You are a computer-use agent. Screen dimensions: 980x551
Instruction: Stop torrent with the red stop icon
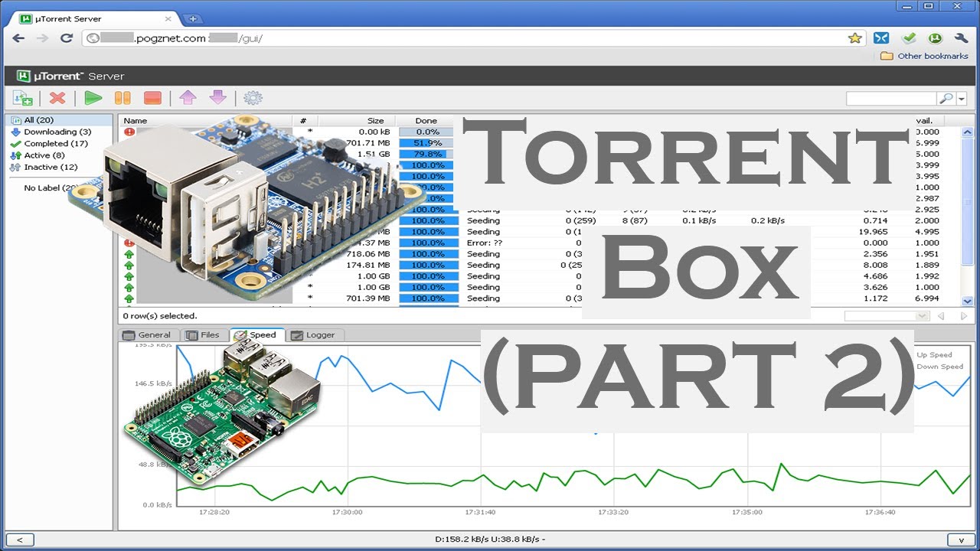point(152,98)
